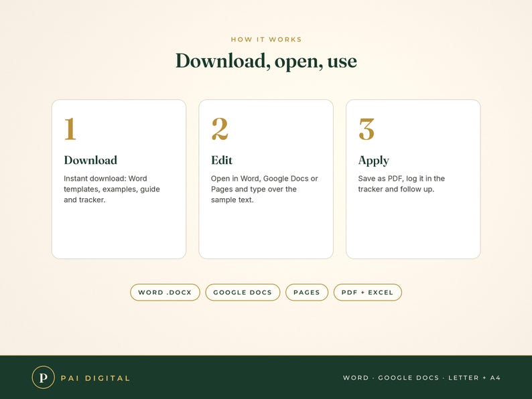
Task: Select the PDF + EXCEL pill
Action: click(367, 292)
